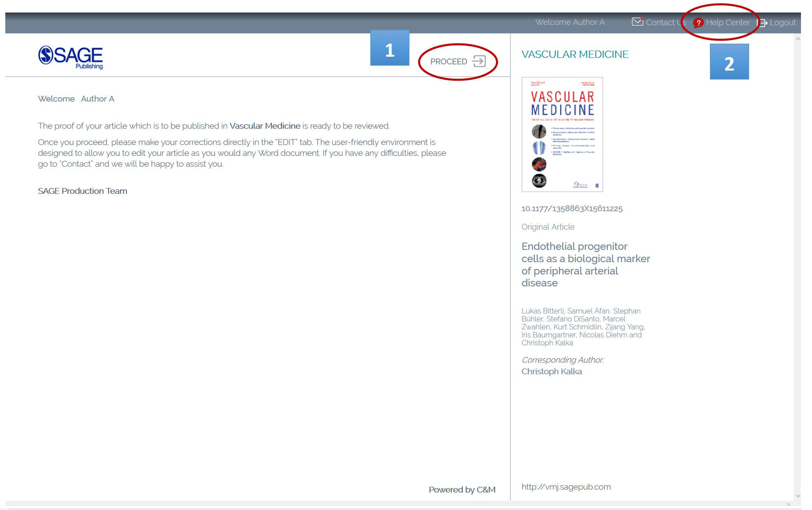Click the Logout door icon
The height and width of the screenshot is (510, 812).
coord(762,23)
